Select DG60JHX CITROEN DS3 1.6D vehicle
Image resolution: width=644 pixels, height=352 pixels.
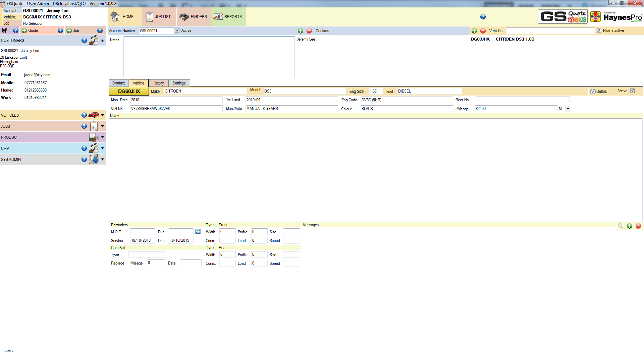point(502,39)
